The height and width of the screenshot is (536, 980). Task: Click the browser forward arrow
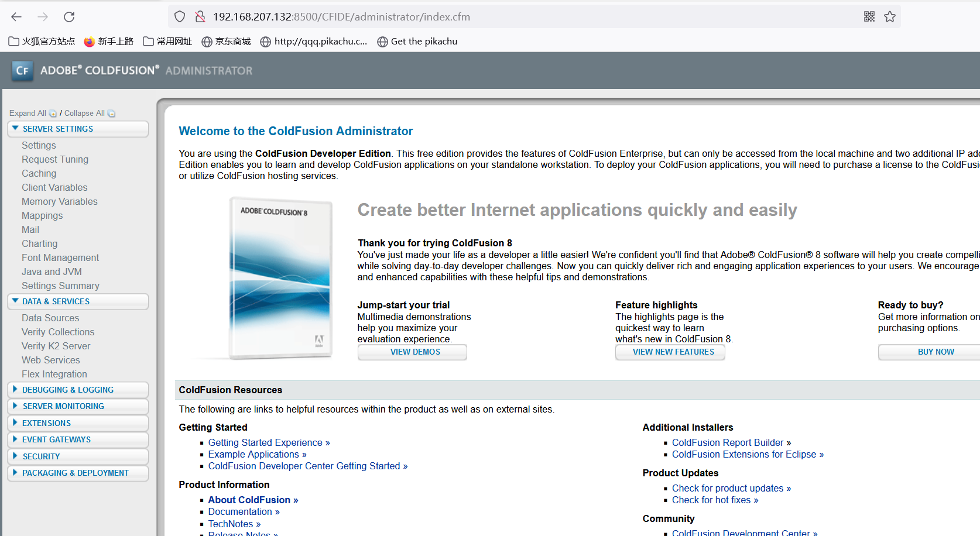point(43,17)
